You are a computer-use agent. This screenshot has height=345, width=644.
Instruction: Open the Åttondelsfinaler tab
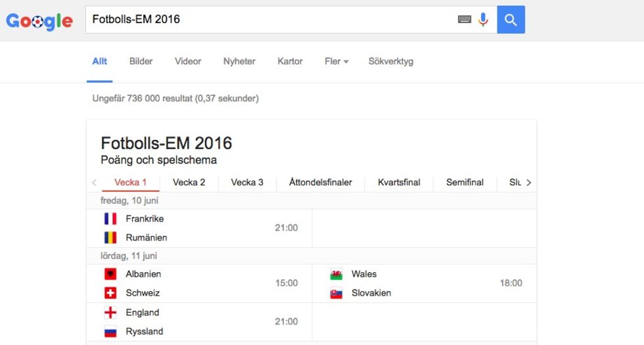pyautogui.click(x=321, y=183)
